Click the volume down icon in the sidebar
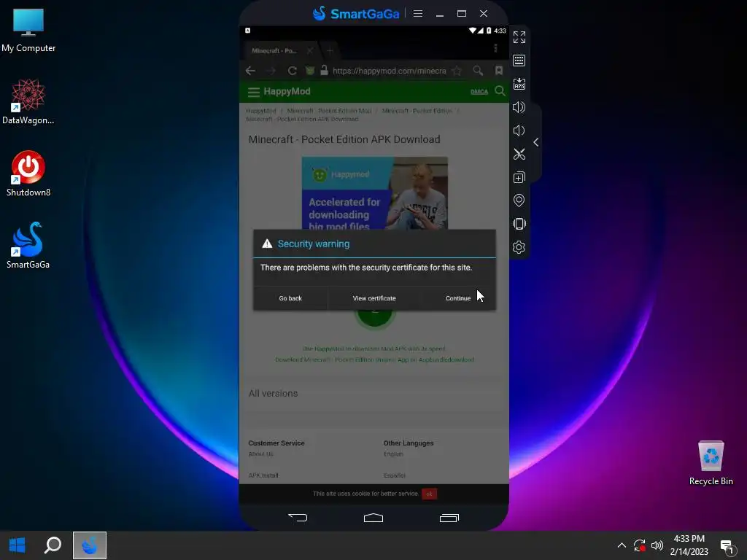 coord(519,131)
